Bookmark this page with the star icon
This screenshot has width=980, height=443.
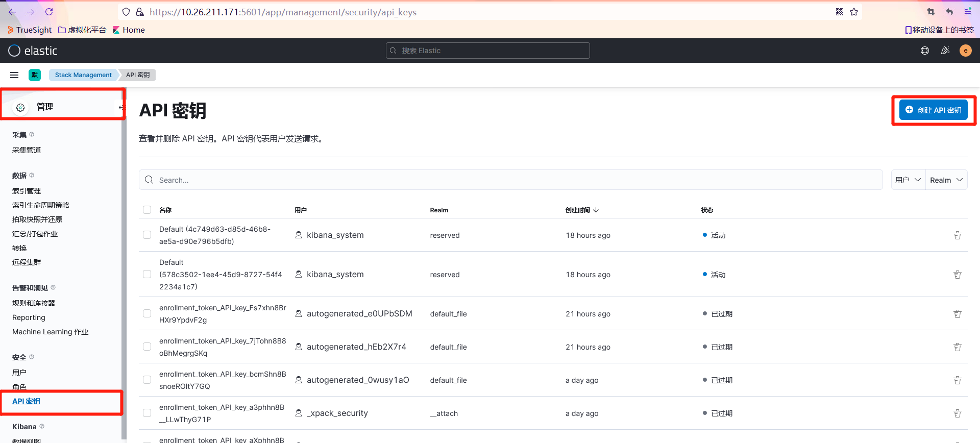point(854,12)
